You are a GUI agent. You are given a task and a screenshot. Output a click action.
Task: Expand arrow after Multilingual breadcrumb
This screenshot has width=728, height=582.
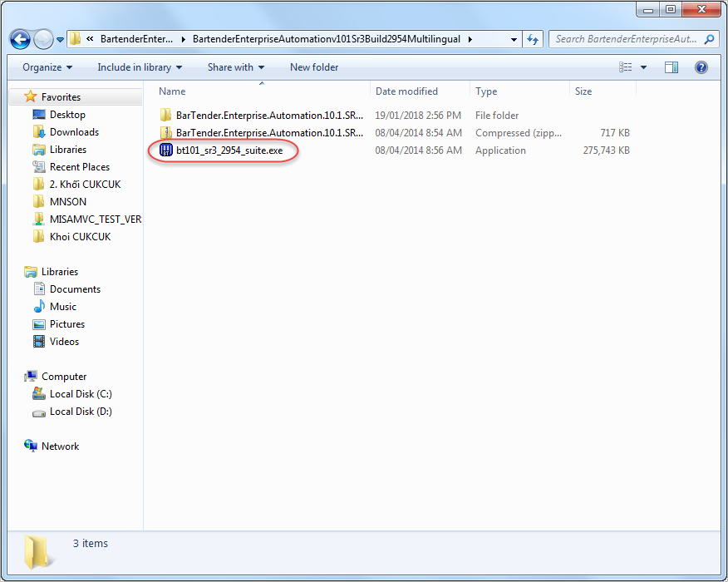point(470,39)
